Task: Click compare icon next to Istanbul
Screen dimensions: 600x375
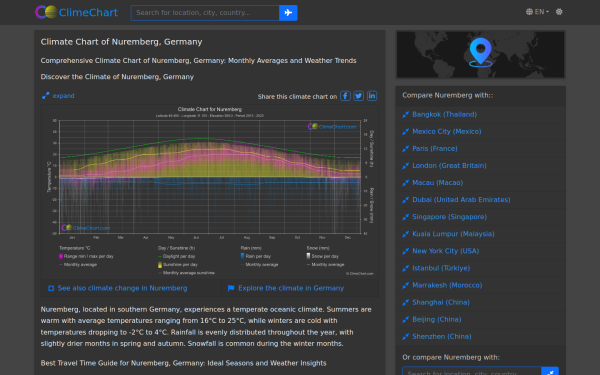Action: (x=406, y=268)
